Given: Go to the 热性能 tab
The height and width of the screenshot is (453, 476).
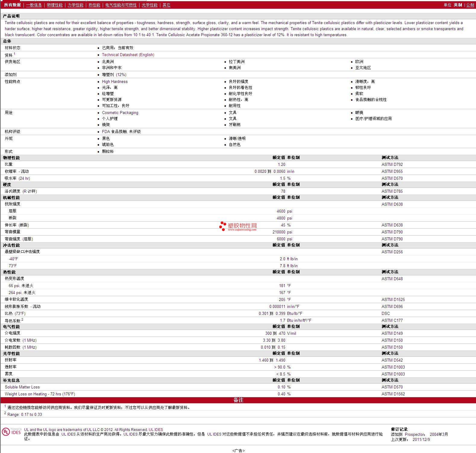Looking at the screenshot, I should click(94, 5).
